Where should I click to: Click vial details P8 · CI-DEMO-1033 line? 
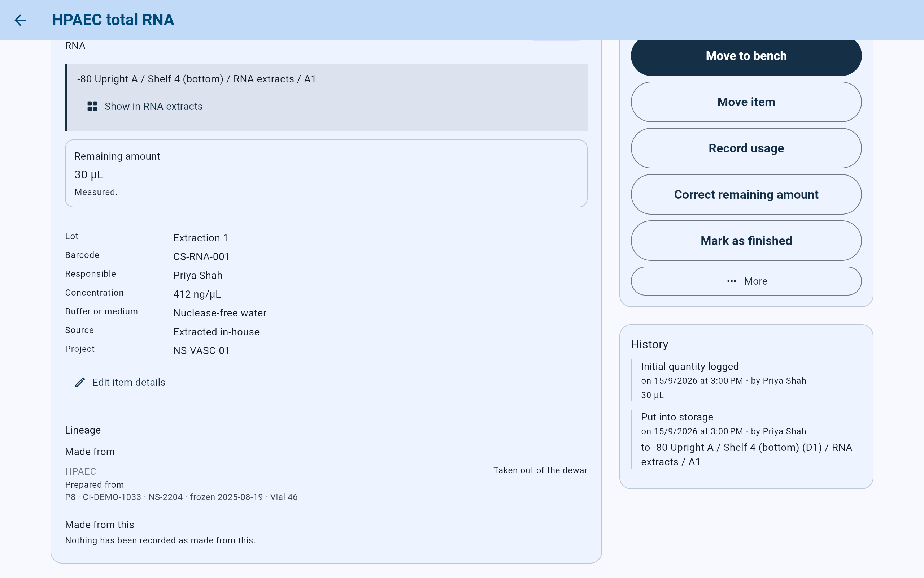pyautogui.click(x=181, y=497)
